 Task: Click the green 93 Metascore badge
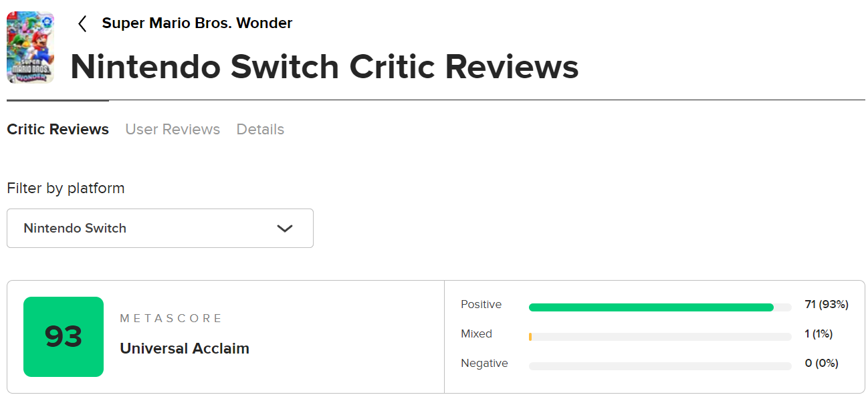click(x=64, y=337)
